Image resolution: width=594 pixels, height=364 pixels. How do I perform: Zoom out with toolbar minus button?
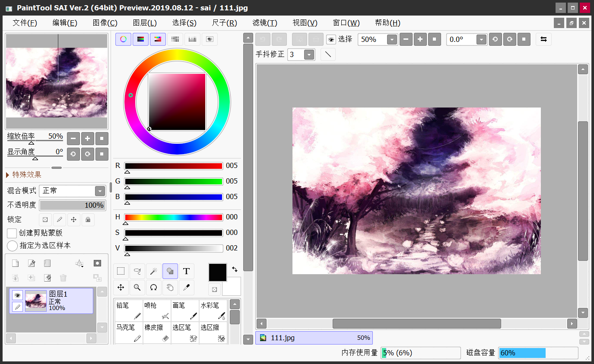[406, 40]
